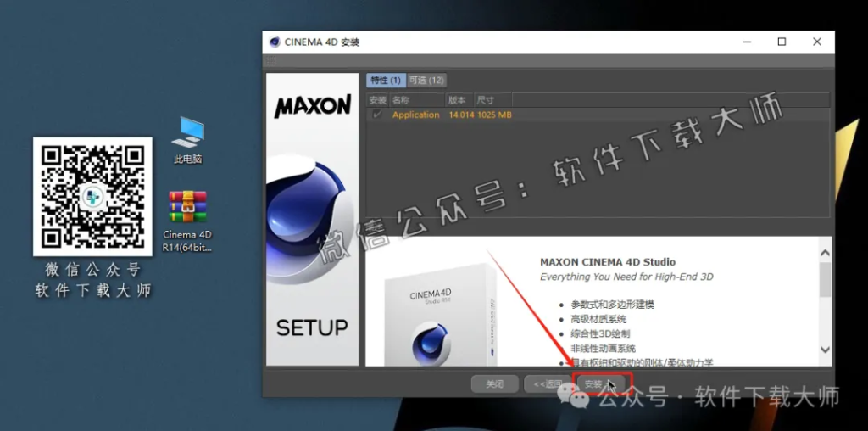Minimize the CINEMA 4D 安装 window

pyautogui.click(x=748, y=42)
